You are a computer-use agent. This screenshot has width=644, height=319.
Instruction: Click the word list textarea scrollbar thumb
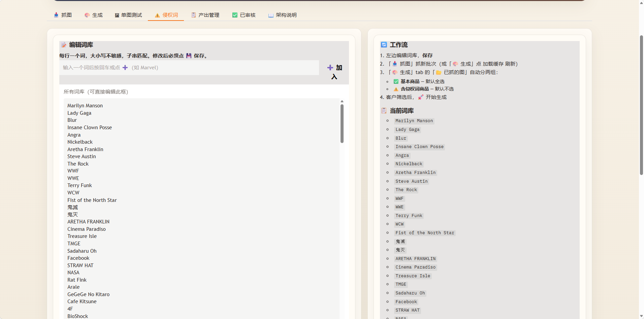point(342,123)
